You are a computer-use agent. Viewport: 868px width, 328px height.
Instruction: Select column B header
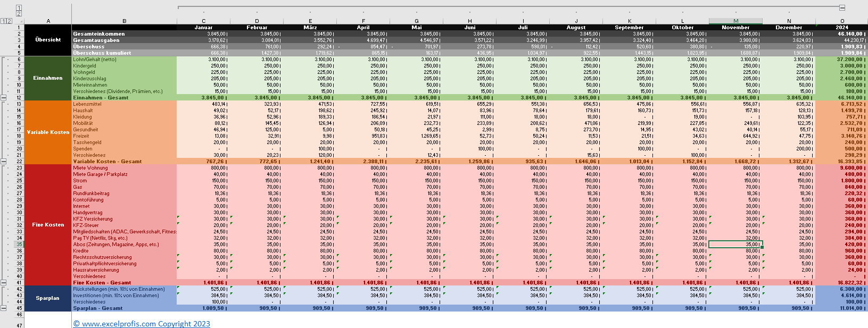(x=124, y=21)
